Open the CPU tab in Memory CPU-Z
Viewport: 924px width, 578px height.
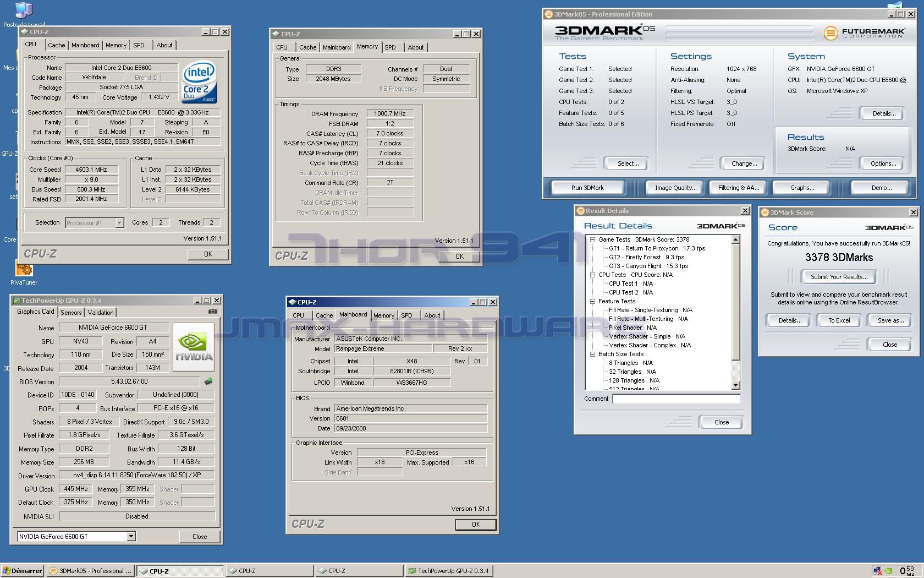tap(282, 47)
